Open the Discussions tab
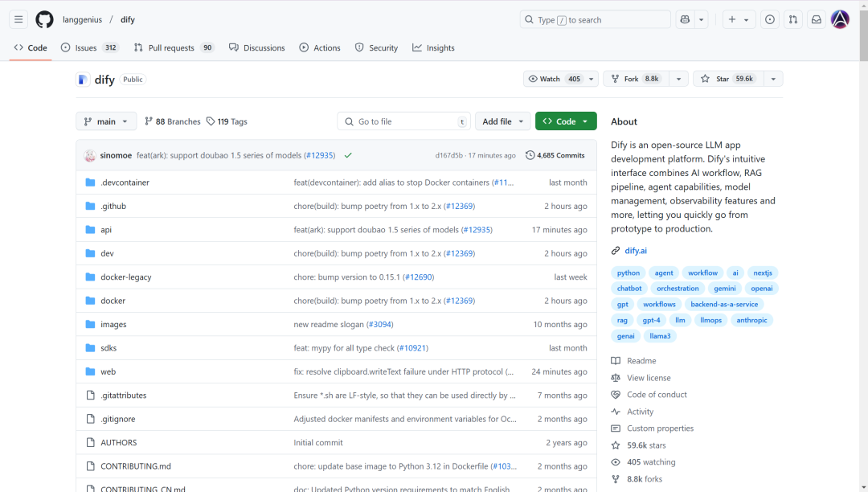This screenshot has height=492, width=868. [x=257, y=48]
